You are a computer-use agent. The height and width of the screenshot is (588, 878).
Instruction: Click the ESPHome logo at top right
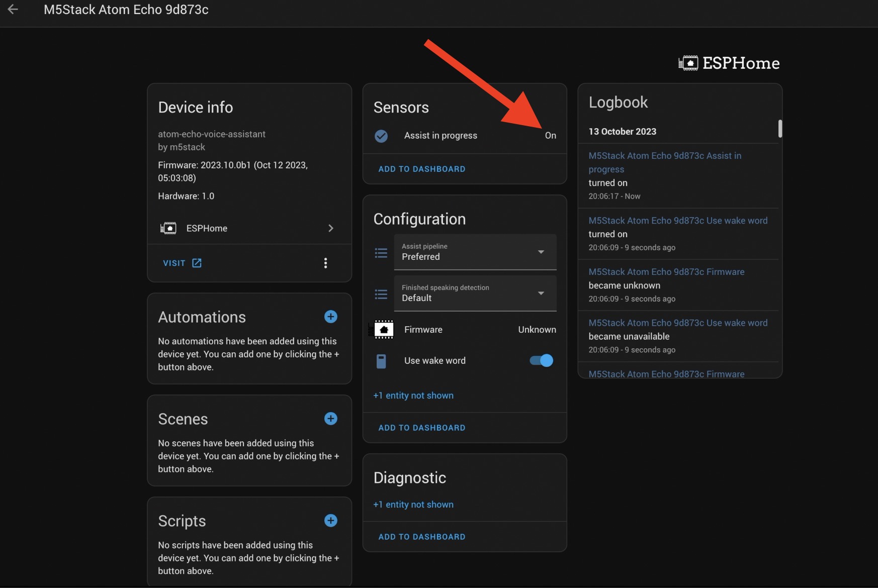pos(729,63)
